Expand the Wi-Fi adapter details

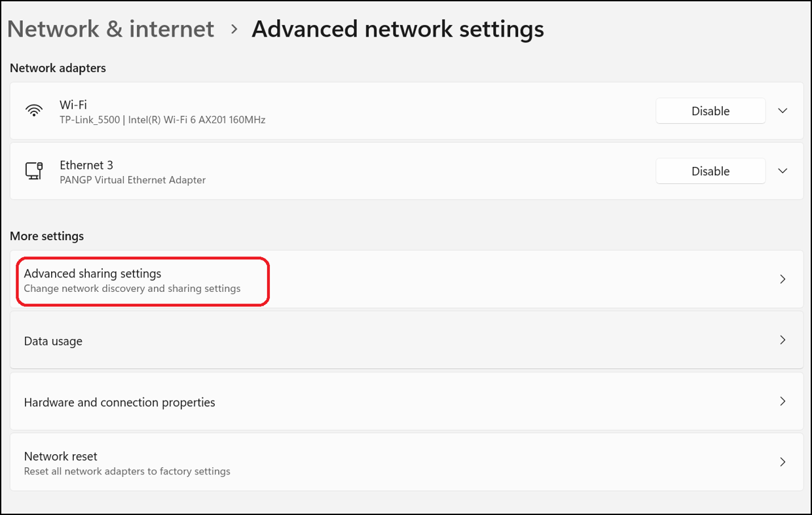point(783,111)
